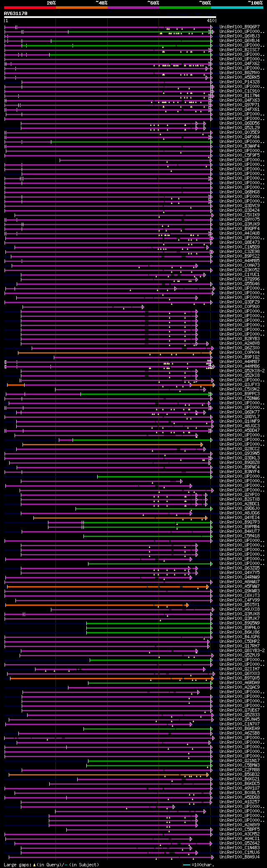Select the UniRef100_B9PIQ2 label
This screenshot has width=267, height=868.
pyautogui.click(x=239, y=357)
